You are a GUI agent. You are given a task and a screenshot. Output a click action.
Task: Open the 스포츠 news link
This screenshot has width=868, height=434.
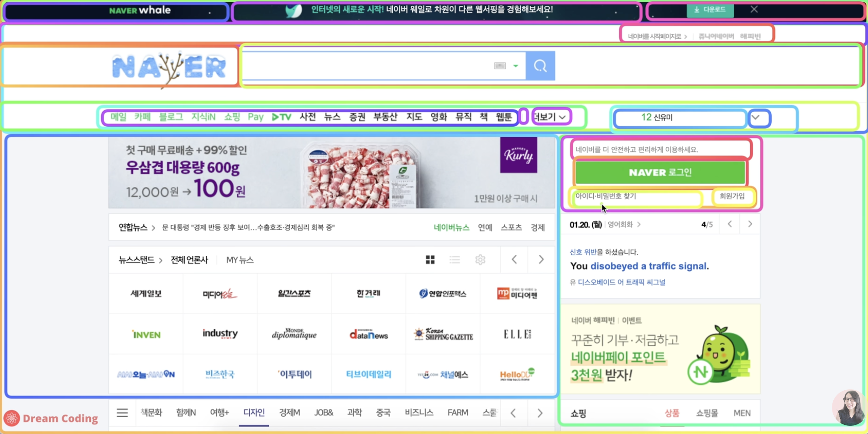click(x=511, y=227)
